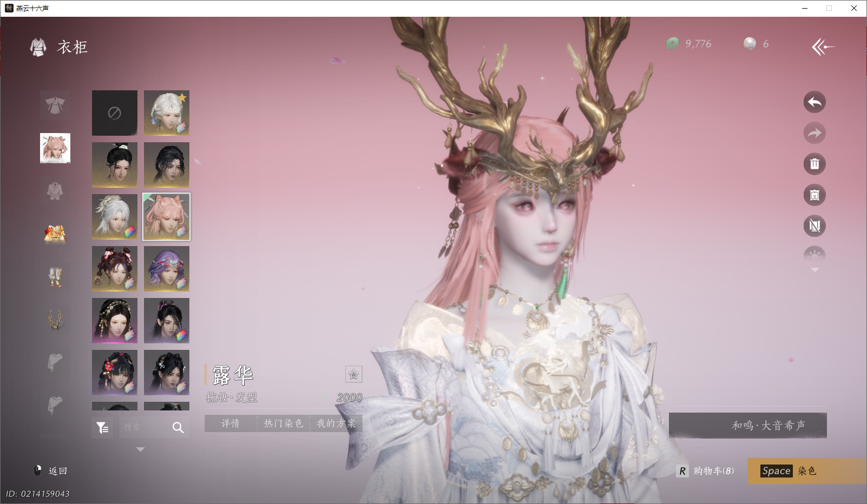Open the 和鸣·大音希声 outfit selector
Viewport: 867px width, 504px height.
point(747,426)
